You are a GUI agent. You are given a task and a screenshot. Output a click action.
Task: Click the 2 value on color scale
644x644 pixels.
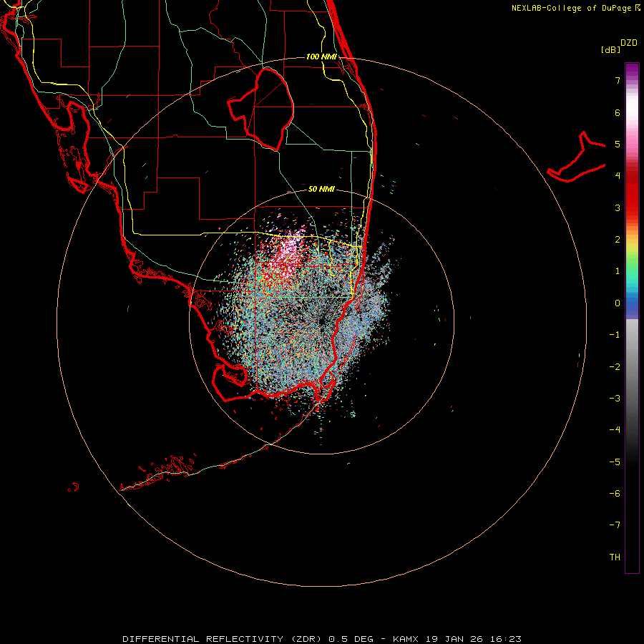[x=618, y=240]
